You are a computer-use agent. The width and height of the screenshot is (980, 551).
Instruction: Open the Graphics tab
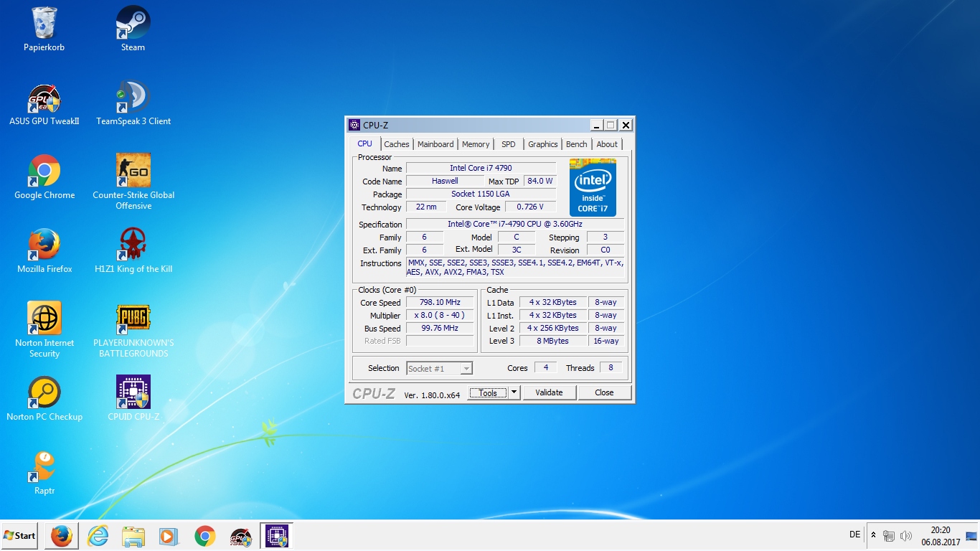click(x=543, y=144)
